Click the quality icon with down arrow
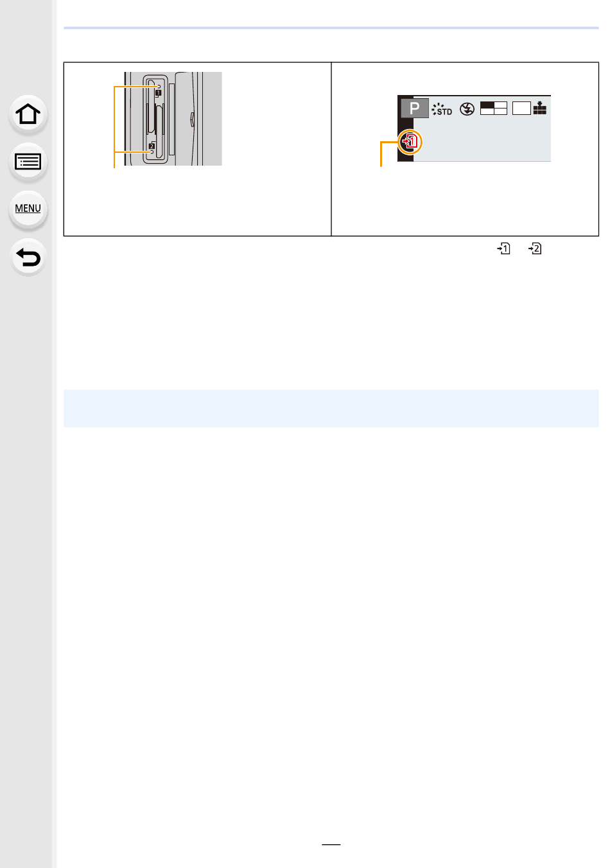610x868 pixels. (540, 108)
